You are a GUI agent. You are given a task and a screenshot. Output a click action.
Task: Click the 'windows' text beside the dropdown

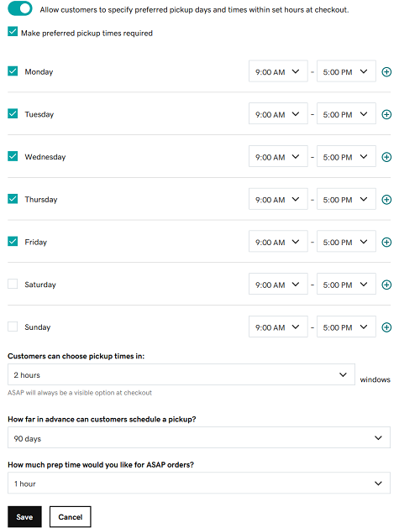tap(375, 379)
